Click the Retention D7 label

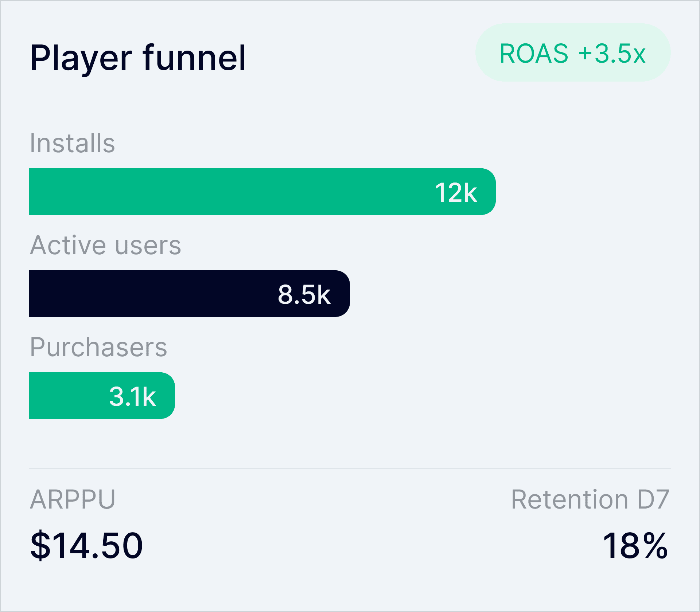pos(590,499)
